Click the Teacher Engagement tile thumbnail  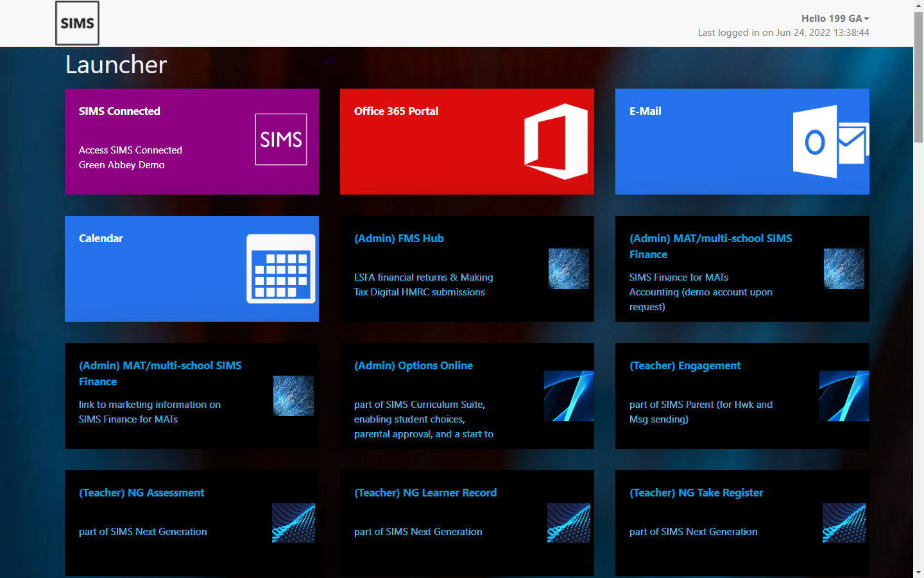point(844,396)
